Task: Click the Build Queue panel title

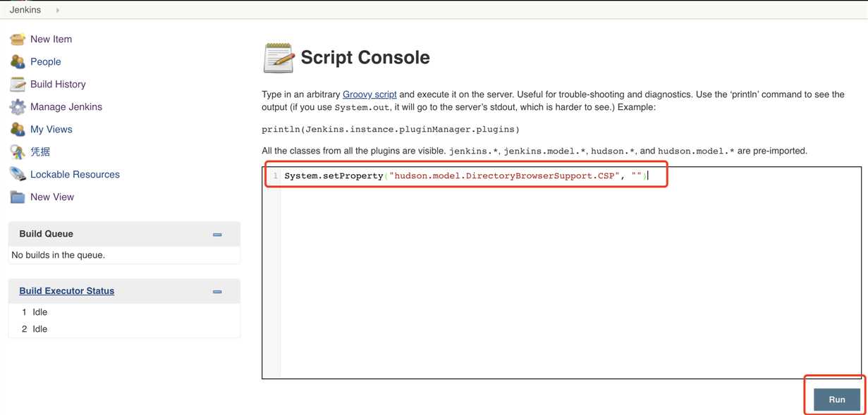Action: click(46, 233)
